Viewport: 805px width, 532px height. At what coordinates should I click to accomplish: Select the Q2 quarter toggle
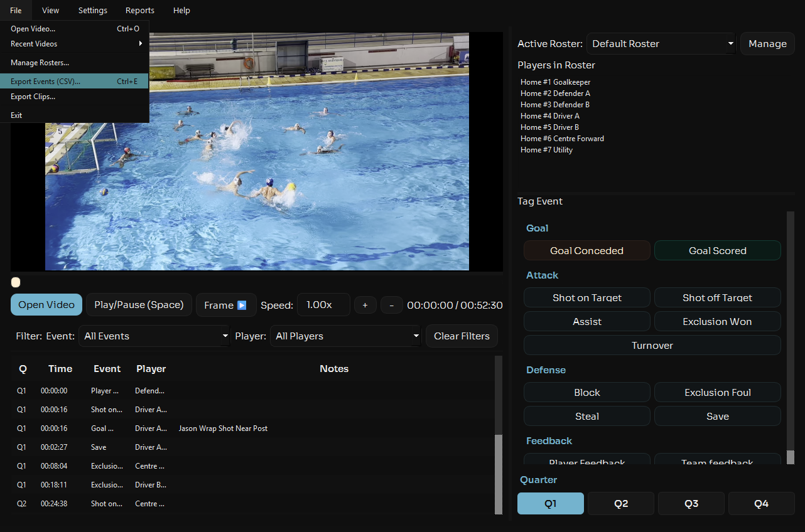(620, 504)
